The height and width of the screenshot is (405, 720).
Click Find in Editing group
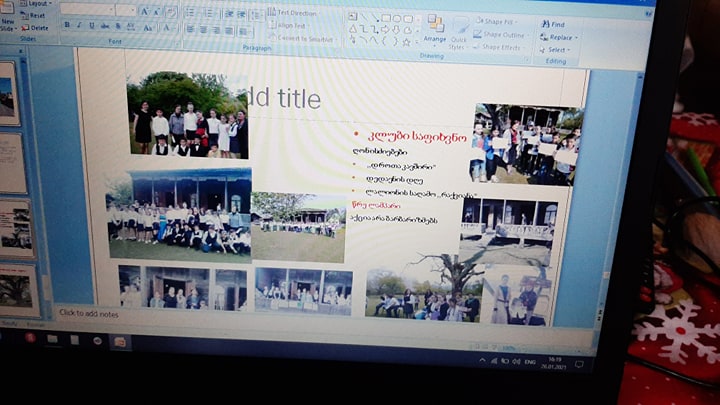pos(553,24)
